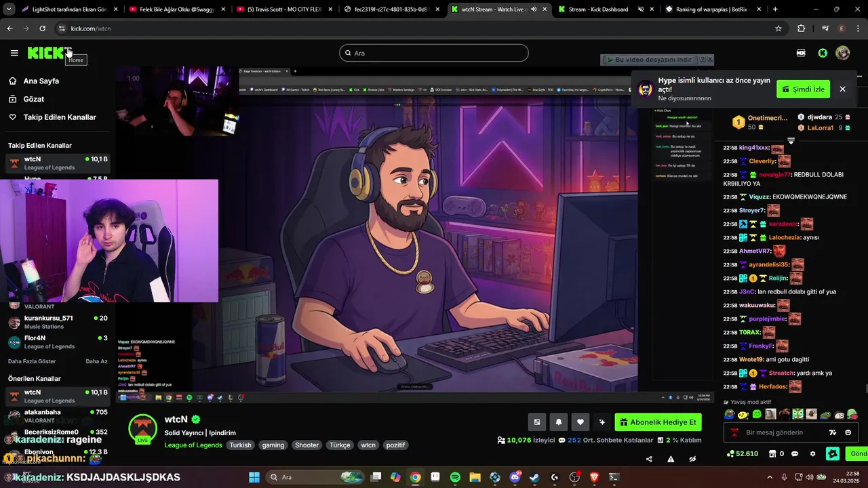Insert the green frog chat emote

[x=757, y=414]
